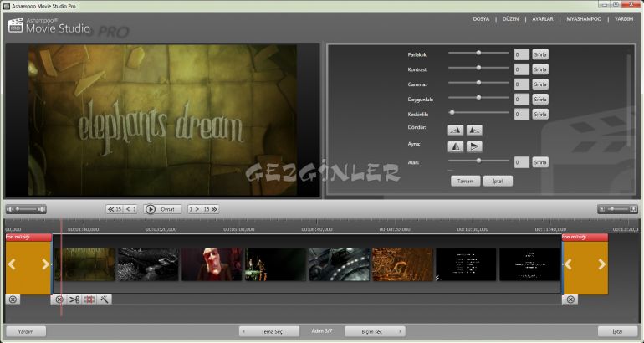Open help with the Yardım button
The width and height of the screenshot is (644, 343).
click(x=26, y=331)
